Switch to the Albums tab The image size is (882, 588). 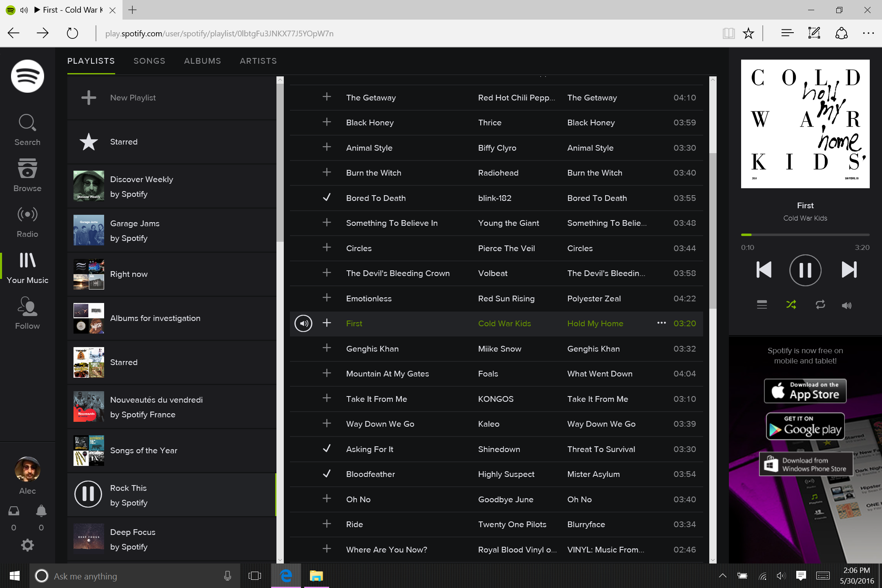(203, 61)
